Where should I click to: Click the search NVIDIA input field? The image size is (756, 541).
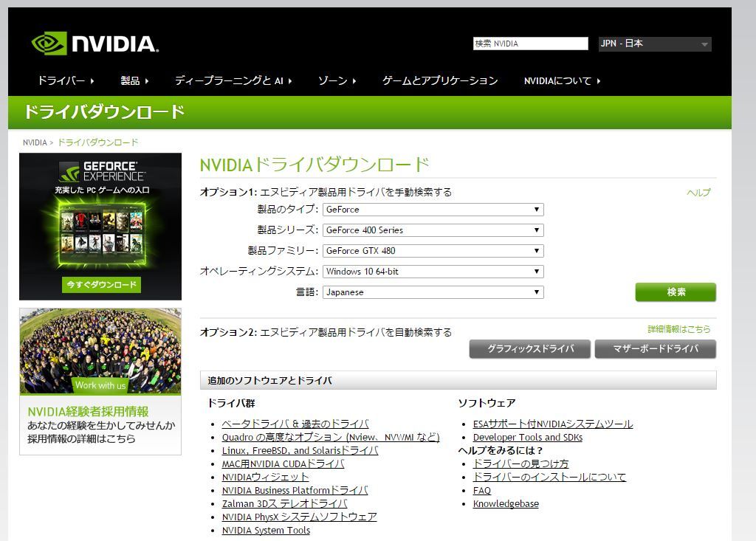pos(530,44)
